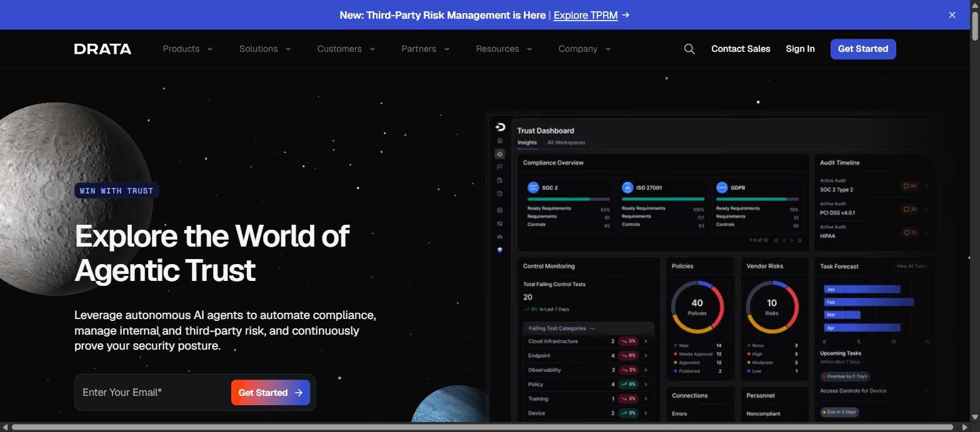
Task: Click the horizontal page scrollbar
Action: tap(482, 428)
